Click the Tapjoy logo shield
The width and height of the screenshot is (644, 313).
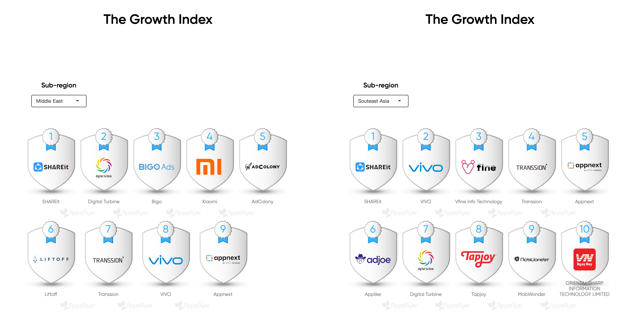[479, 259]
